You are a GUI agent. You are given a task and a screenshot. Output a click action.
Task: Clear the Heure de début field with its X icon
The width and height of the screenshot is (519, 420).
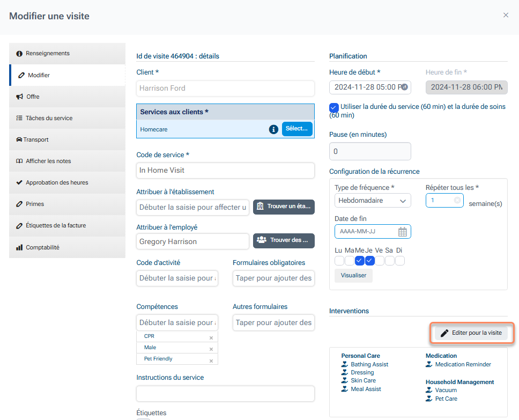coord(405,87)
